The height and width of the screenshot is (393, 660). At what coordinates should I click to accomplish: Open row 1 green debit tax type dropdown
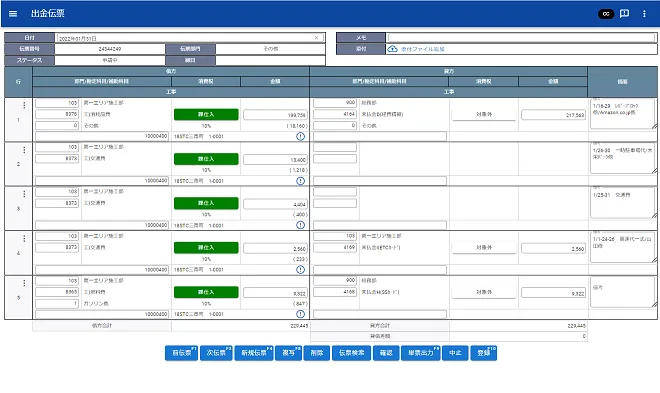206,114
